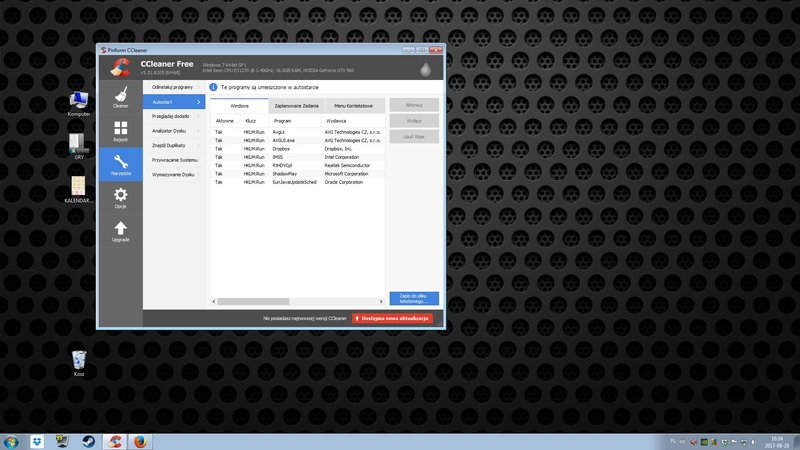Open the KALENDAR desktop icon

[x=79, y=189]
